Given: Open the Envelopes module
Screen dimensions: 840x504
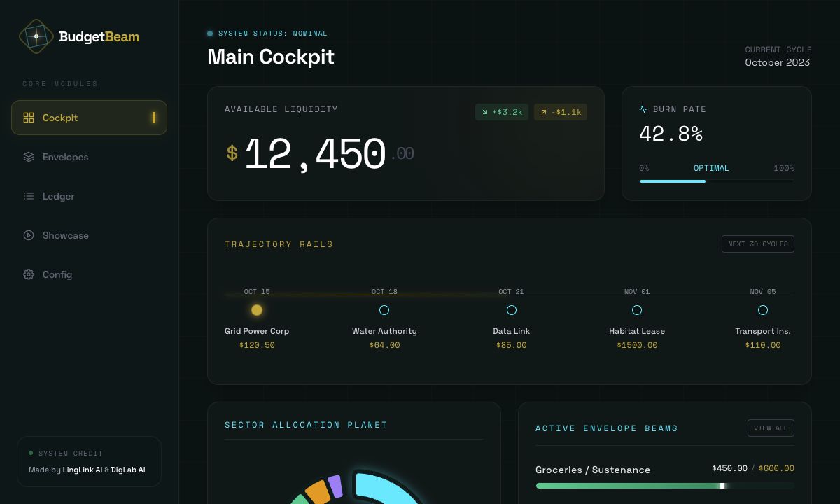Looking at the screenshot, I should [x=89, y=157].
